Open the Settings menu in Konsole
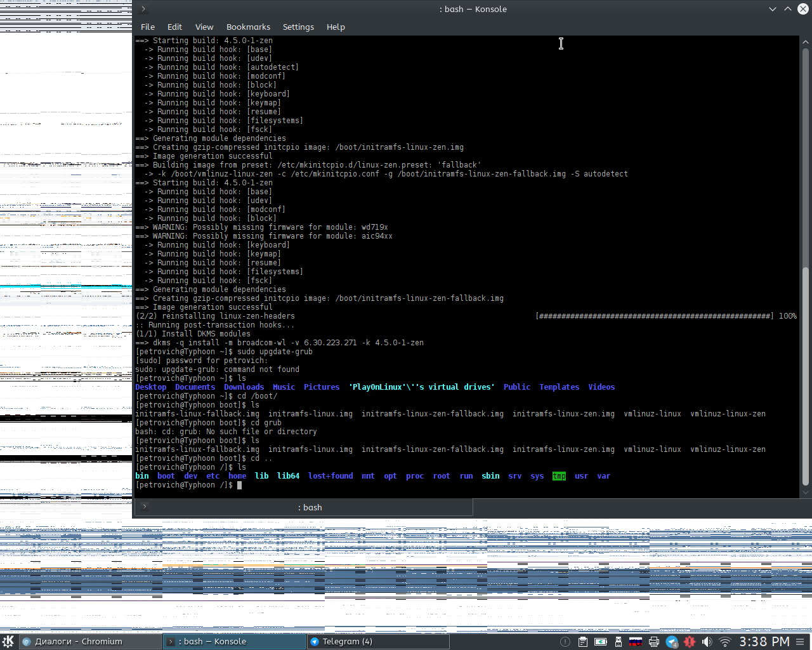 pyautogui.click(x=298, y=27)
